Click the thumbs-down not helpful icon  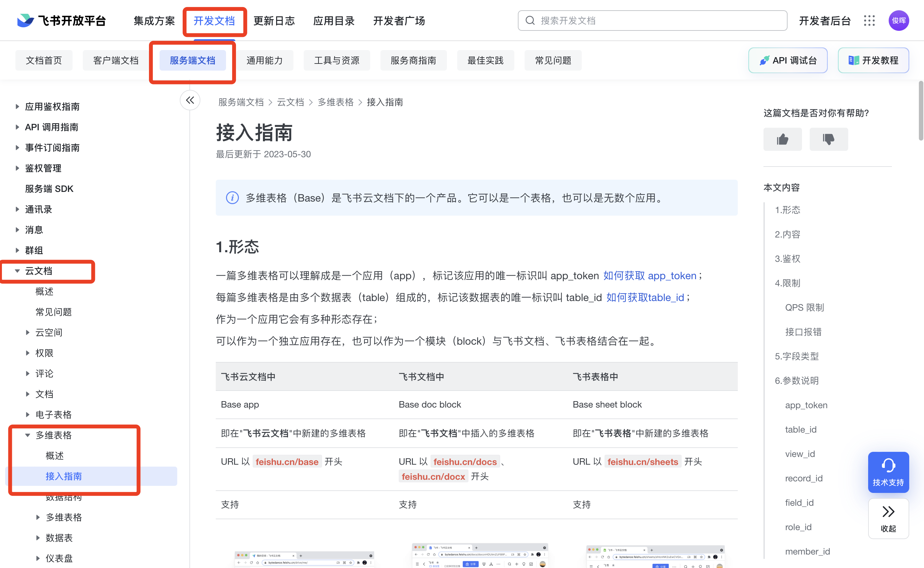(828, 139)
